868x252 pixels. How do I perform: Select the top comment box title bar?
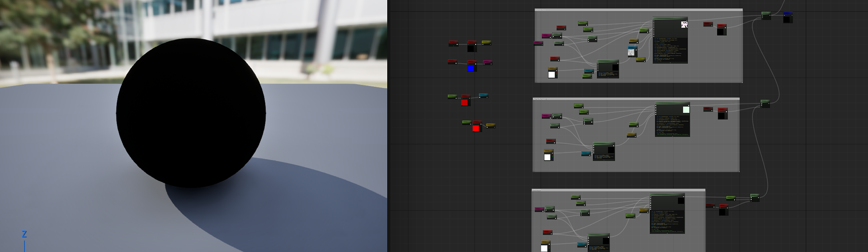coord(638,10)
